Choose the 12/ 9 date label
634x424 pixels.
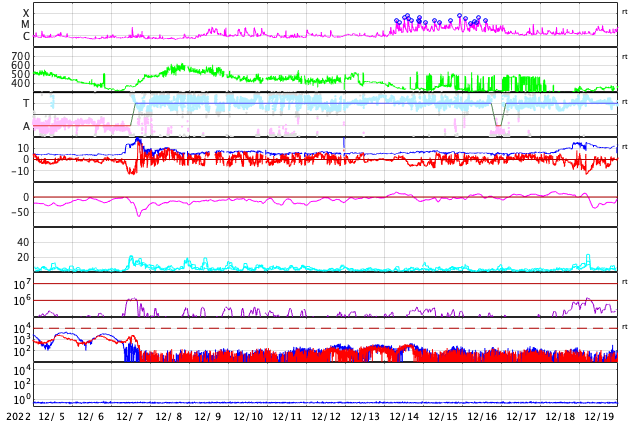pos(208,417)
